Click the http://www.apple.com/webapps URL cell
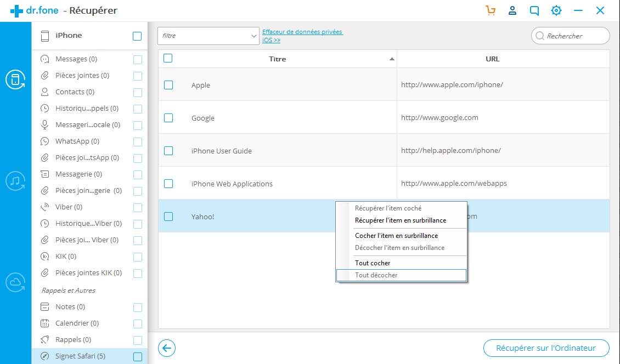The height and width of the screenshot is (364, 620). click(454, 184)
